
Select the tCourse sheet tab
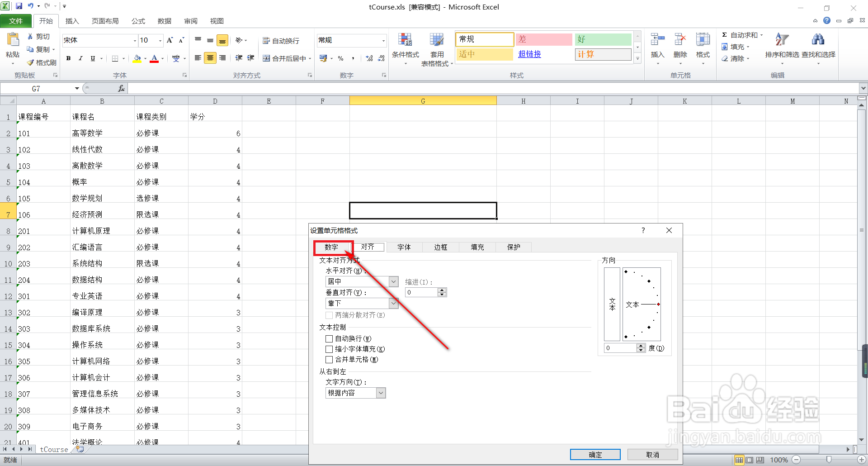(x=53, y=449)
